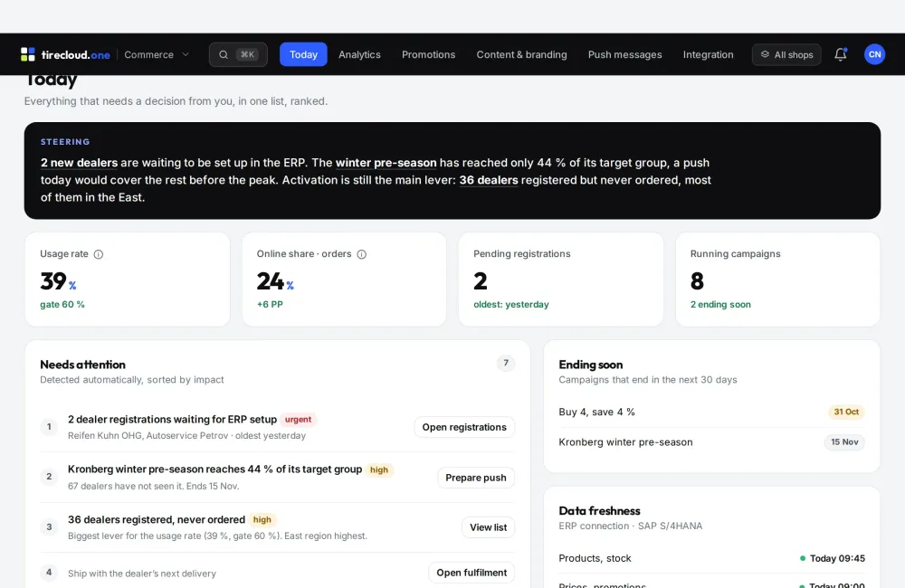Open Content & branding tab
Screen dimensions: 905x588
point(521,54)
